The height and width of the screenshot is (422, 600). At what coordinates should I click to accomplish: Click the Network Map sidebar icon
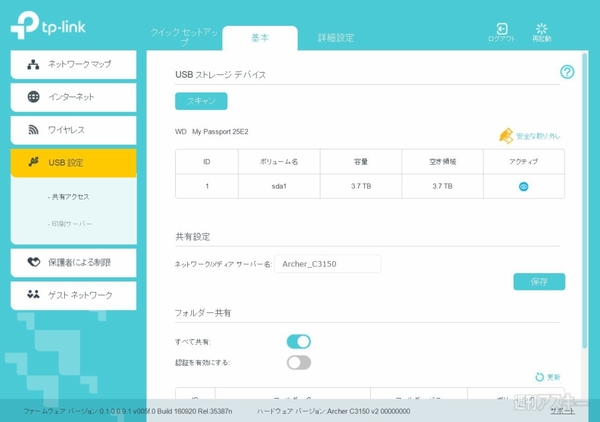(x=33, y=64)
